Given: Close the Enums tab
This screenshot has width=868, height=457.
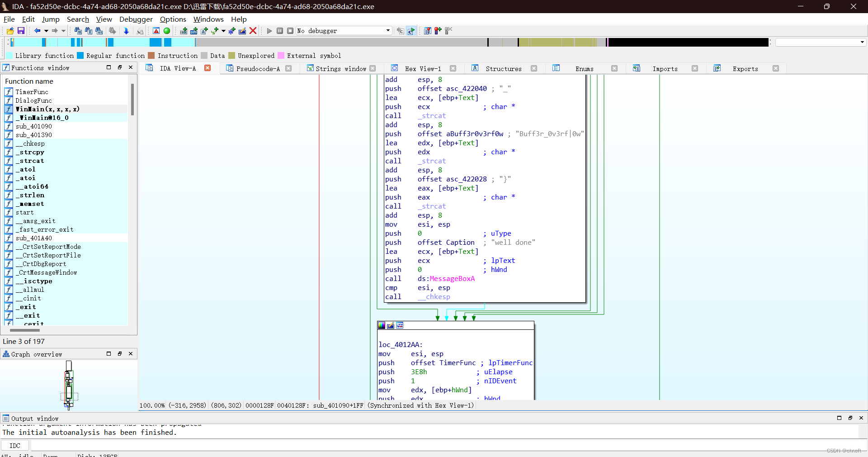Looking at the screenshot, I should [x=614, y=68].
